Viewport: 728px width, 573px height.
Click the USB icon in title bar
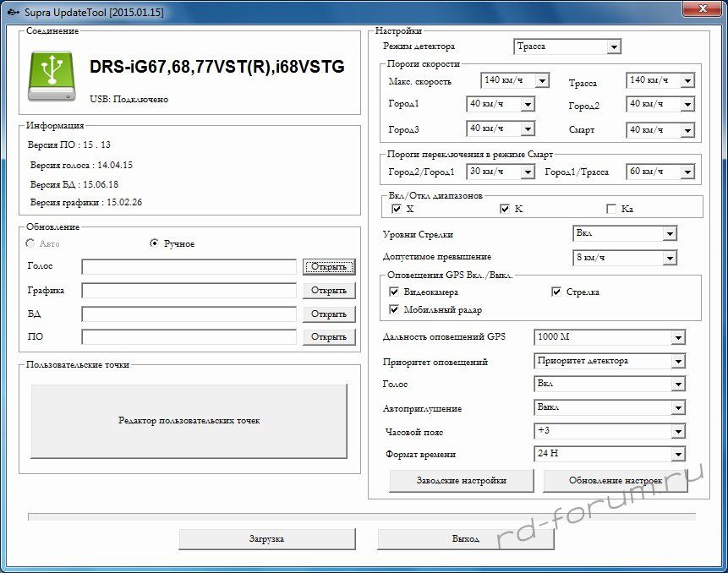14,13
